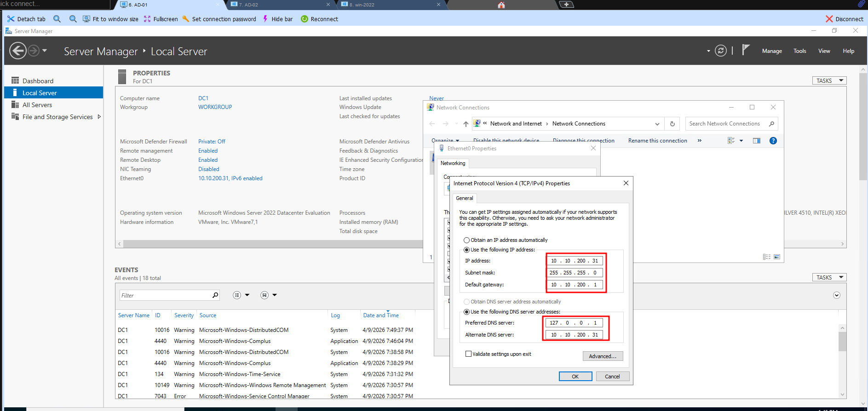Select Use the following DNS server addresses
The image size is (868, 411).
466,312
